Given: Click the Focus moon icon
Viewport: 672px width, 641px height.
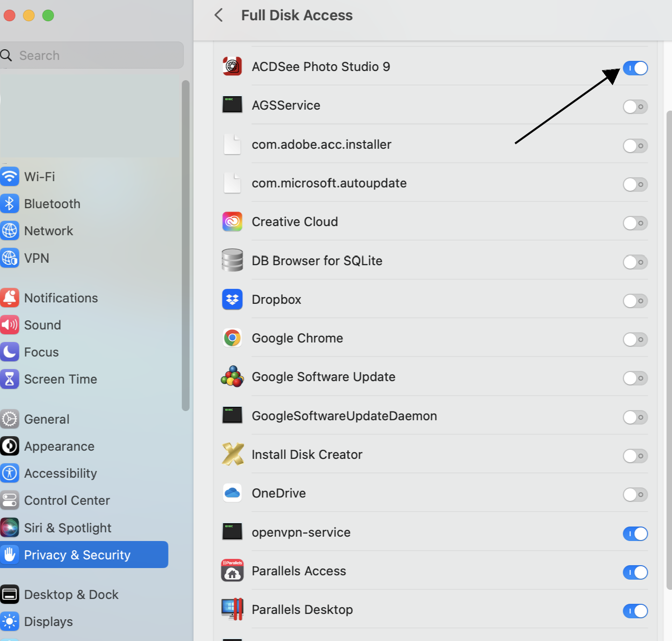Looking at the screenshot, I should [10, 352].
